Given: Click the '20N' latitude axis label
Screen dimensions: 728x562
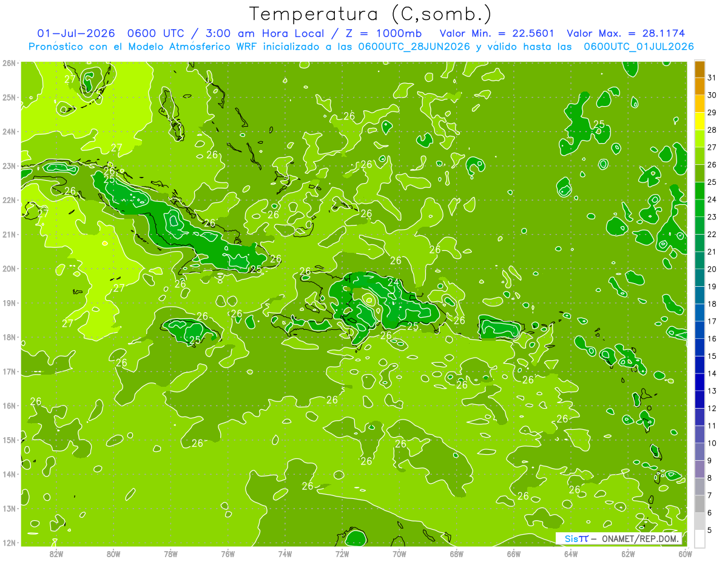Looking at the screenshot, I should (8, 269).
